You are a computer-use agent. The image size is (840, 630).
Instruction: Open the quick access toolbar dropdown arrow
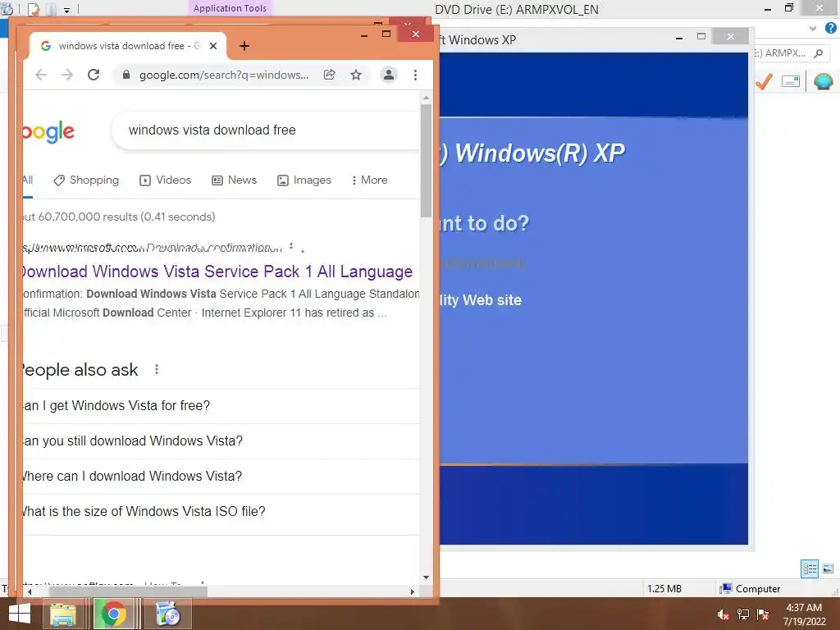pyautogui.click(x=66, y=10)
